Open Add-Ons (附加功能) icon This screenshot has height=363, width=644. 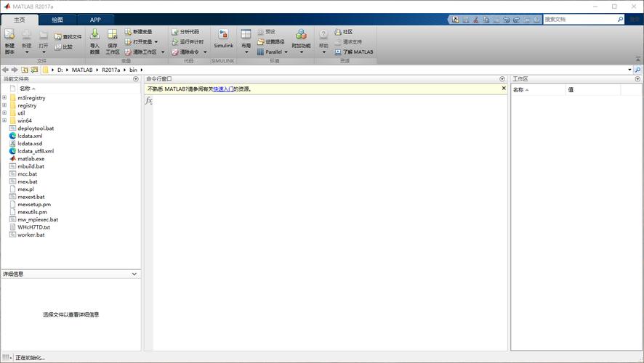click(x=301, y=35)
